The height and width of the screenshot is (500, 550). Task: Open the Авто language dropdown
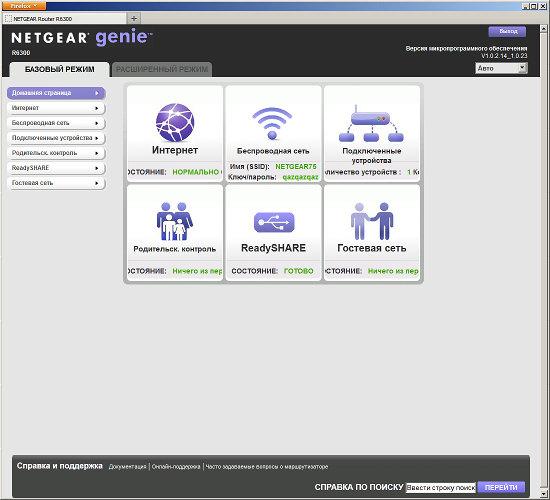coord(501,68)
